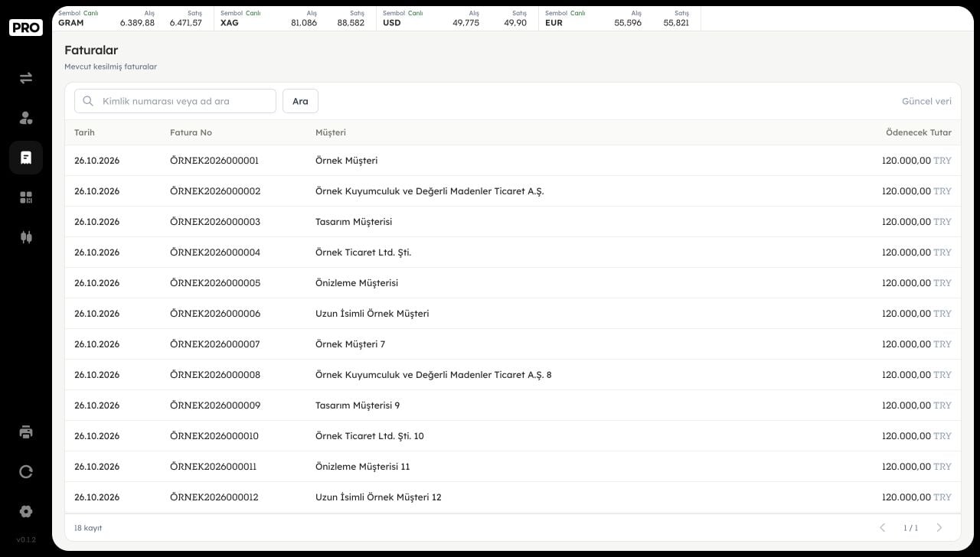Click customer 'Örnek Ticaret Ltd. Şti.'
The width and height of the screenshot is (980, 557).
363,252
